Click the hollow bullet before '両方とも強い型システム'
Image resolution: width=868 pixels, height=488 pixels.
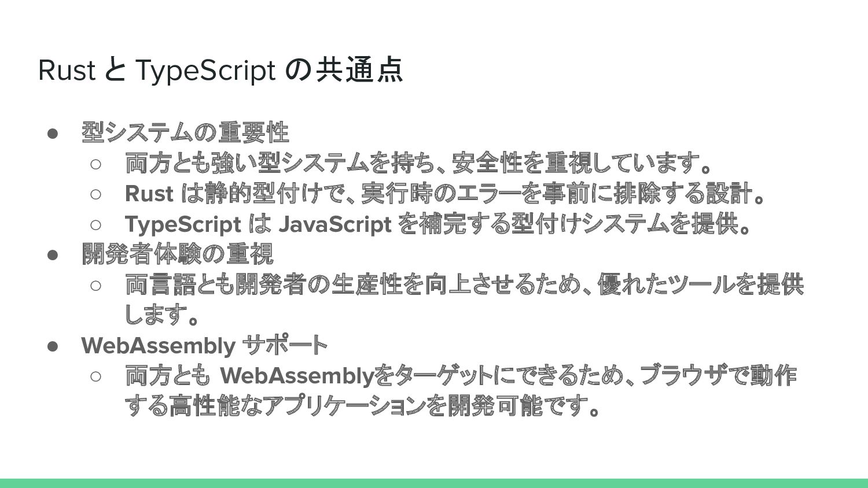coord(96,164)
